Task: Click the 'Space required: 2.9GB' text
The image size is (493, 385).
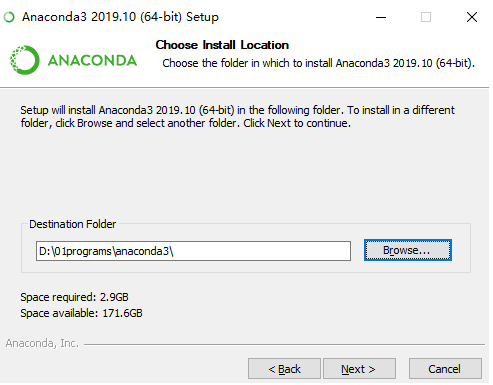Action: pyautogui.click(x=74, y=297)
